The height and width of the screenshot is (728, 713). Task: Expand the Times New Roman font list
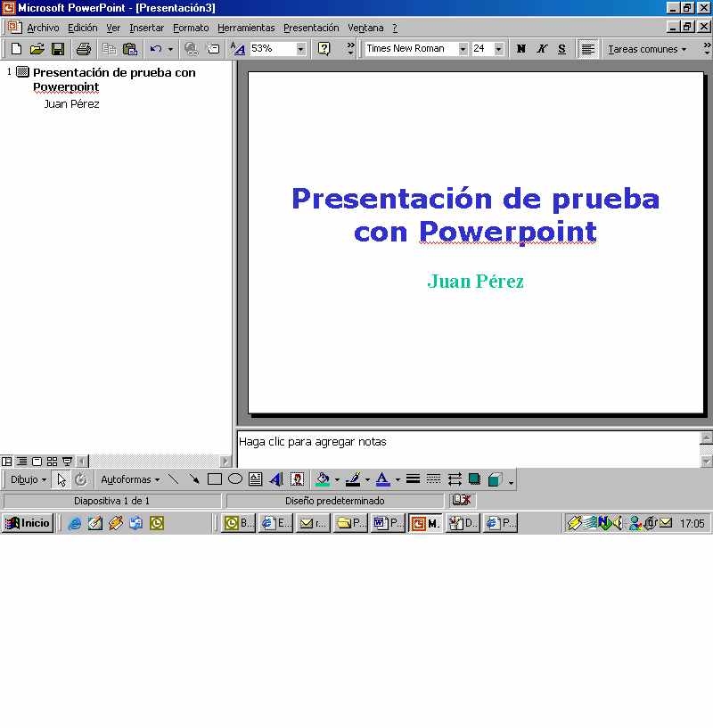[x=463, y=49]
